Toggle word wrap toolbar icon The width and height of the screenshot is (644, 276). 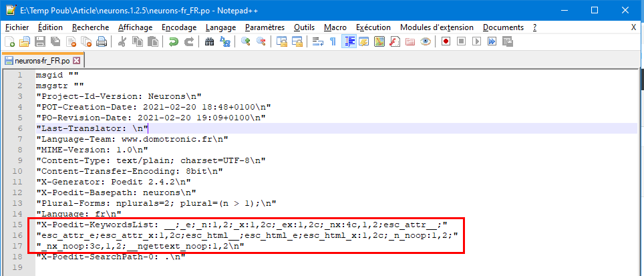(317, 41)
